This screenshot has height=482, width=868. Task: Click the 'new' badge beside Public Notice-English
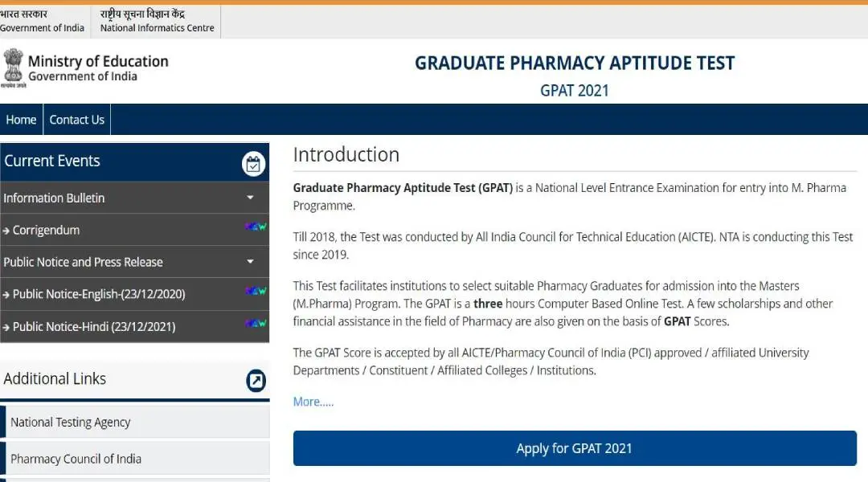point(257,293)
